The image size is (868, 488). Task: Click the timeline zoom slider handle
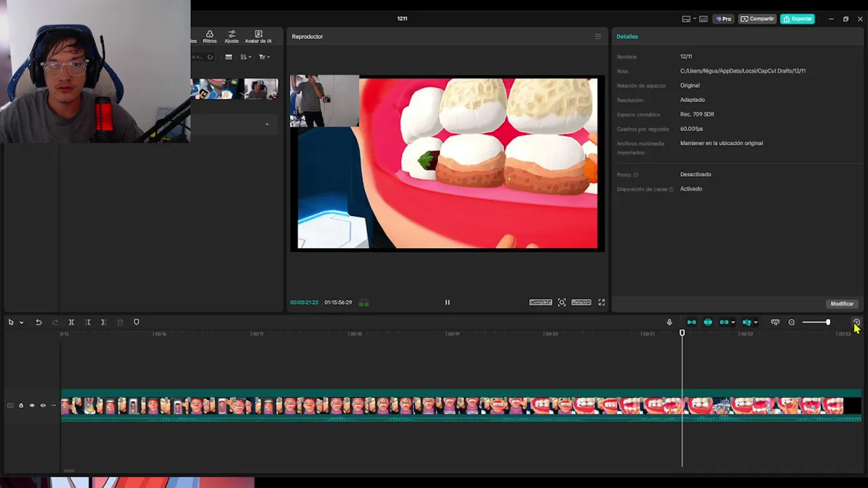(x=827, y=322)
